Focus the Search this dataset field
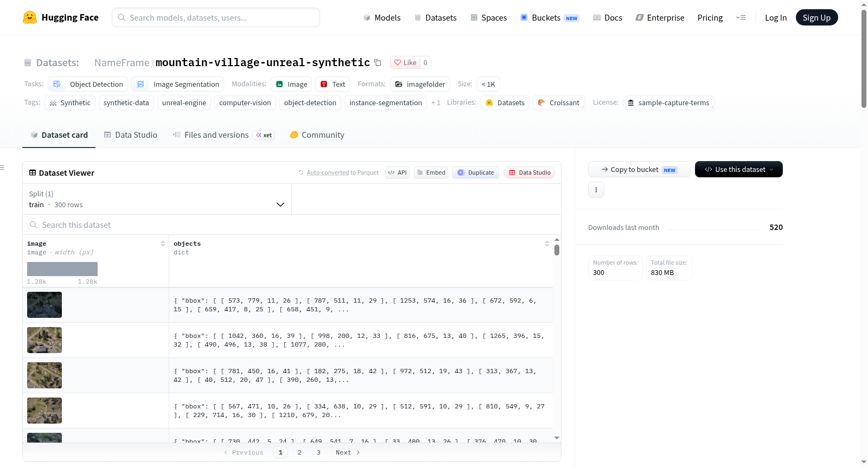This screenshot has width=868, height=467. [x=292, y=225]
